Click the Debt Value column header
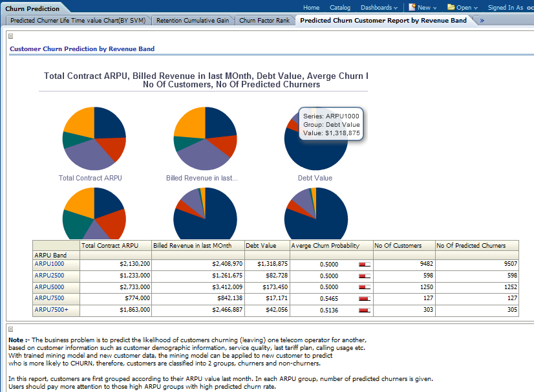Viewport: 534px width, 392px height. pos(267,245)
